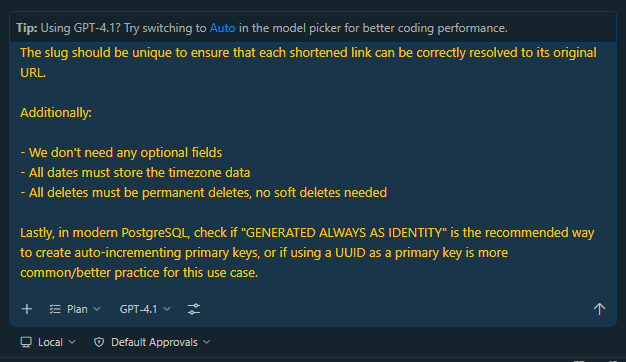Screen dimensions: 626x362
Task: Click the GENERATED ALWAYS AS IDENTITY text
Action: [x=344, y=232]
